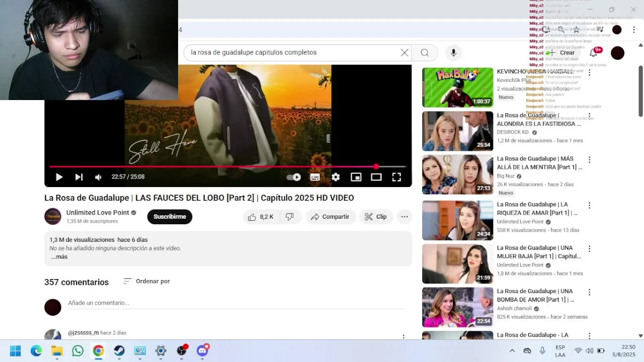644x362 pixels.
Task: Open options for MÁS ALLÁ DE LA MENTIRA
Action: tap(589, 160)
